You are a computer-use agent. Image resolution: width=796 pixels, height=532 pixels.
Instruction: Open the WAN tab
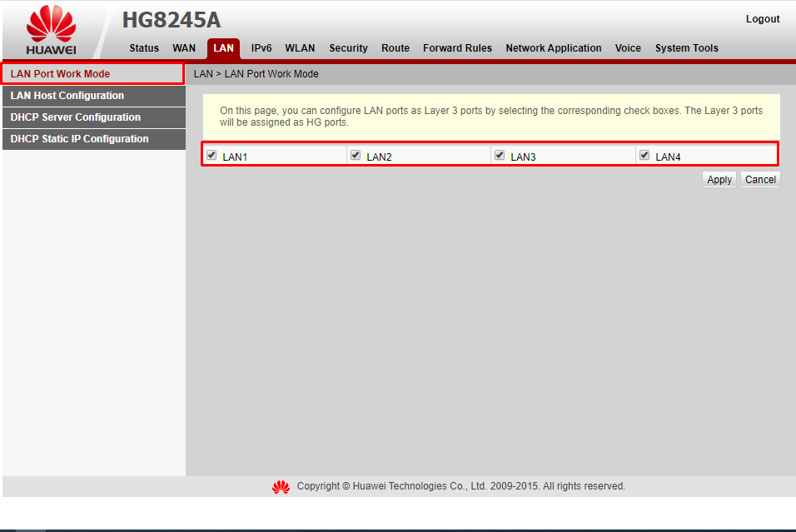point(184,48)
